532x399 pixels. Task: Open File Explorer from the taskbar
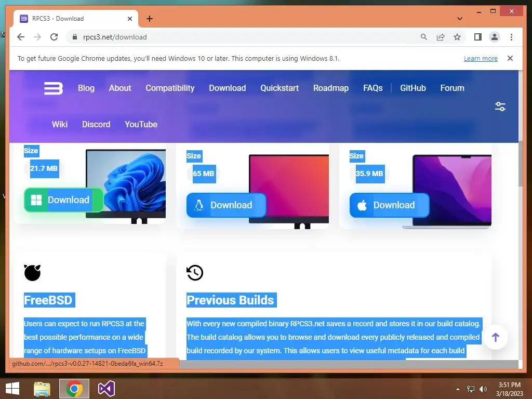42,389
